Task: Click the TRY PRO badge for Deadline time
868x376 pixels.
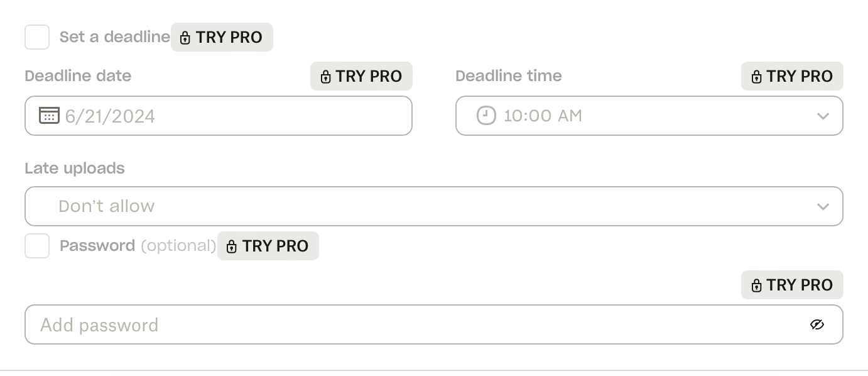Action: 792,76
